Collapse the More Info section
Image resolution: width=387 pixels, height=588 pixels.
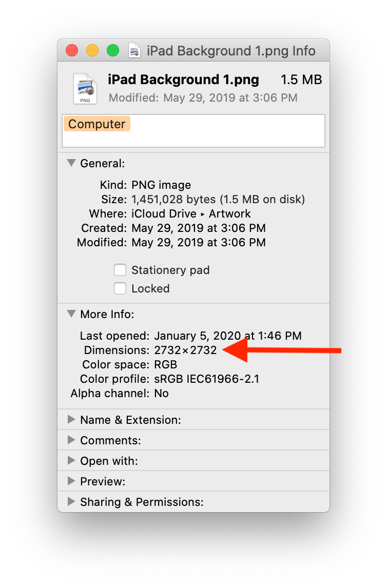[71, 313]
